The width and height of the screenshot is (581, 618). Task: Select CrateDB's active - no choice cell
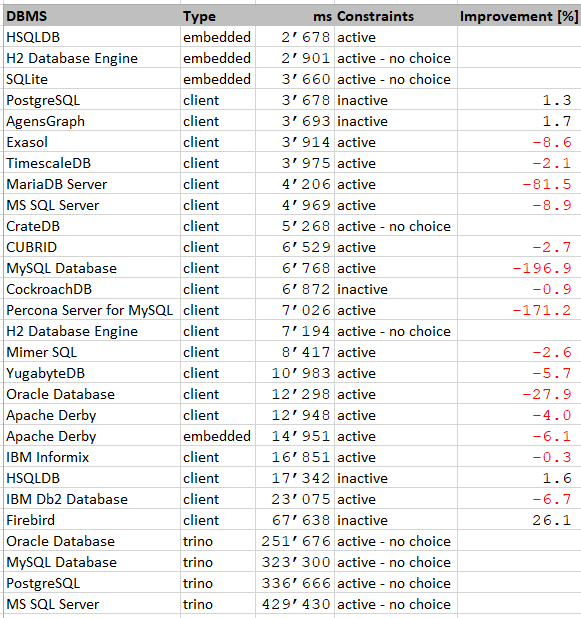tap(396, 226)
